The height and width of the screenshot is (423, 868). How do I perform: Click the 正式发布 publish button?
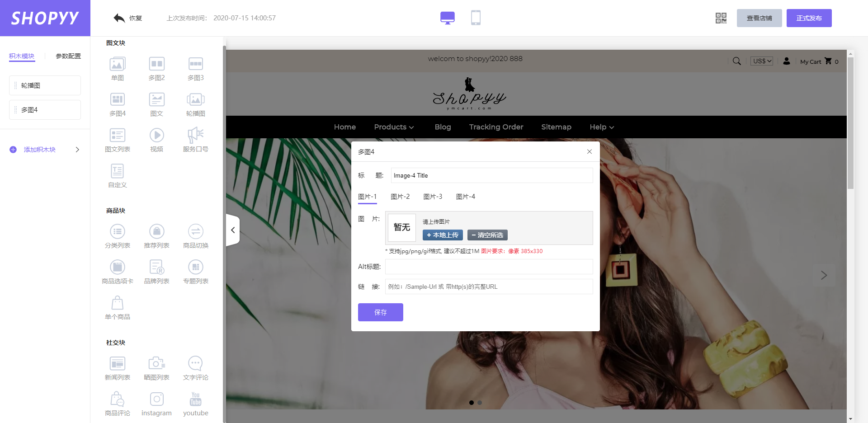click(809, 18)
